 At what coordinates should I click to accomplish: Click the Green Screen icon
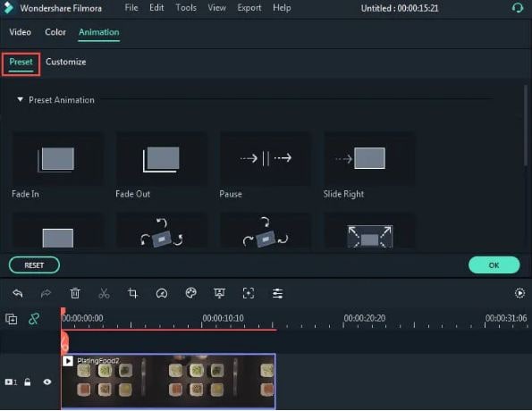point(220,293)
